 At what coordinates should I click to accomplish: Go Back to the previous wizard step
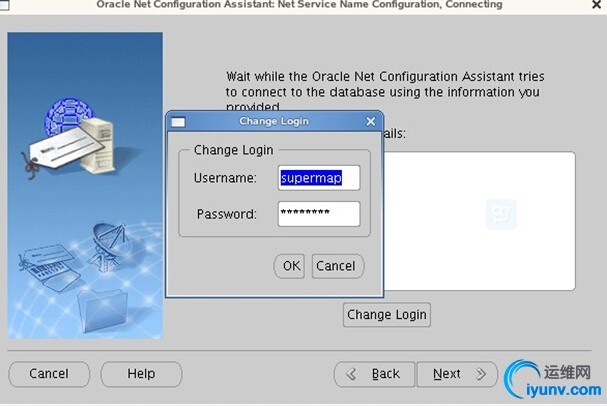click(374, 374)
